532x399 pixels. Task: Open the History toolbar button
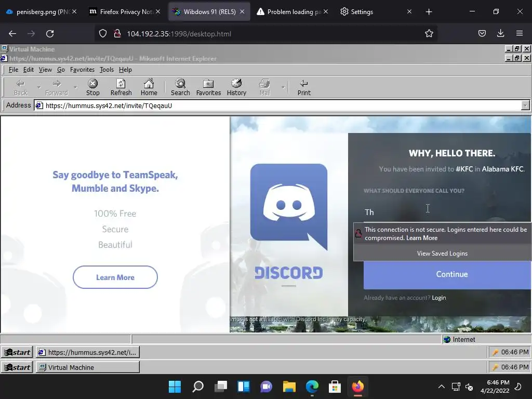point(236,87)
